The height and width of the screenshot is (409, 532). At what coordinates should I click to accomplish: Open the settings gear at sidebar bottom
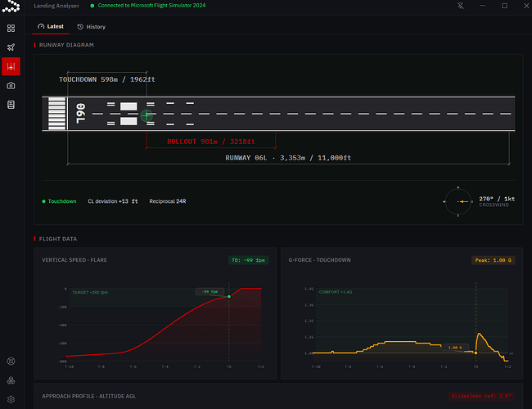tap(11, 399)
